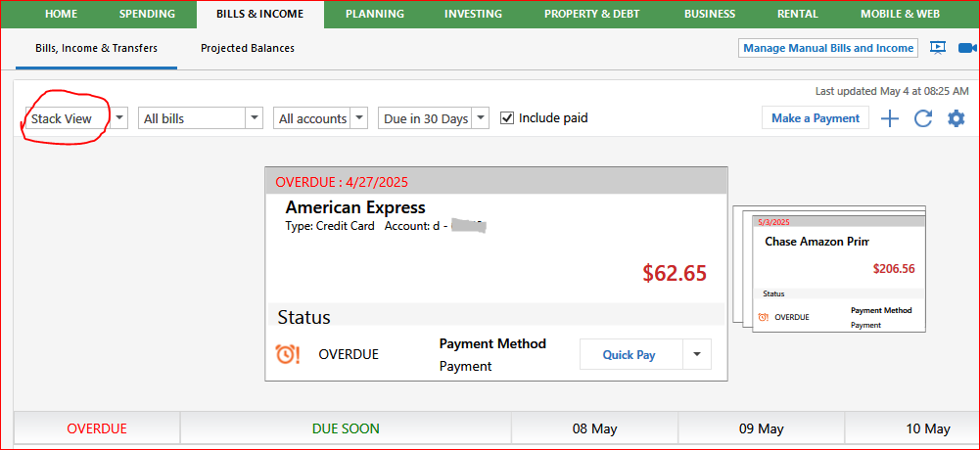Click the presentation screen icon at top right
Screen dimensions: 980x450
(938, 48)
